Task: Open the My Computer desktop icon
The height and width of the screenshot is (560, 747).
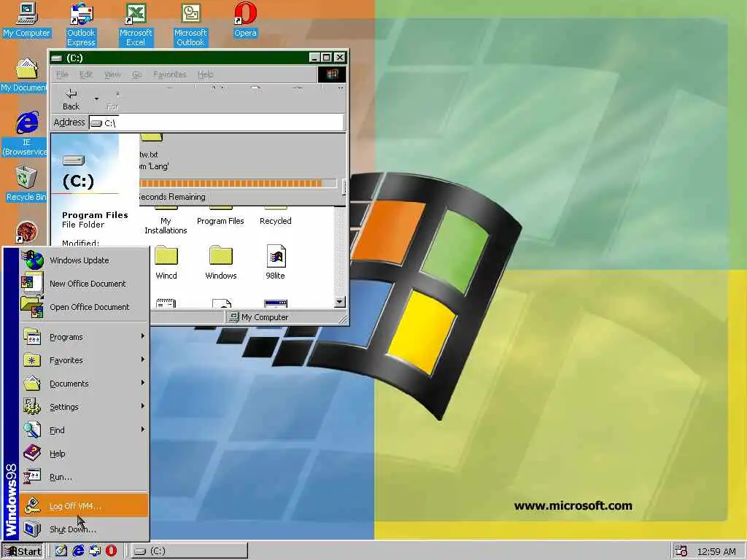Action: point(26,20)
